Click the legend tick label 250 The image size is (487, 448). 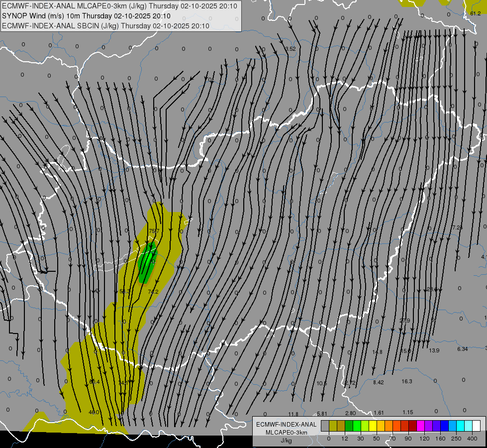click(456, 439)
